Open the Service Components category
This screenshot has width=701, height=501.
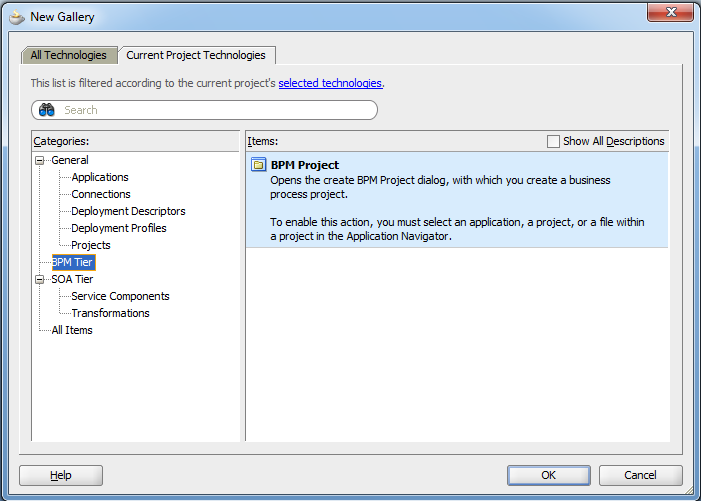120,296
